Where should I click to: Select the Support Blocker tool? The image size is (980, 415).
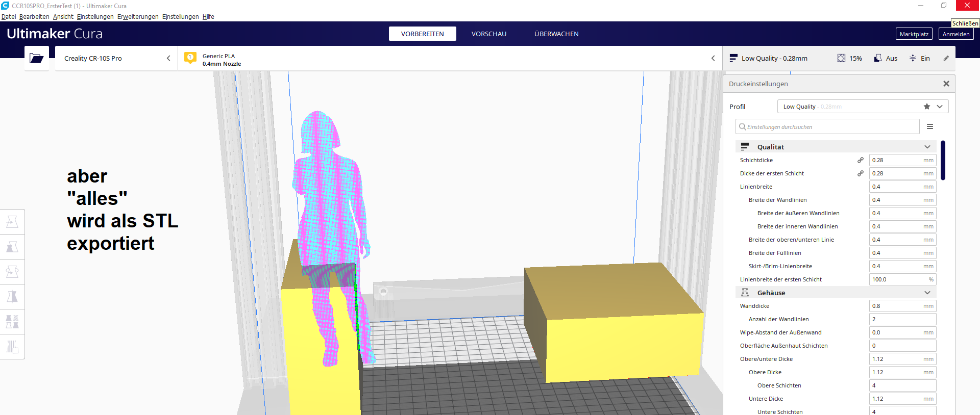[12, 347]
